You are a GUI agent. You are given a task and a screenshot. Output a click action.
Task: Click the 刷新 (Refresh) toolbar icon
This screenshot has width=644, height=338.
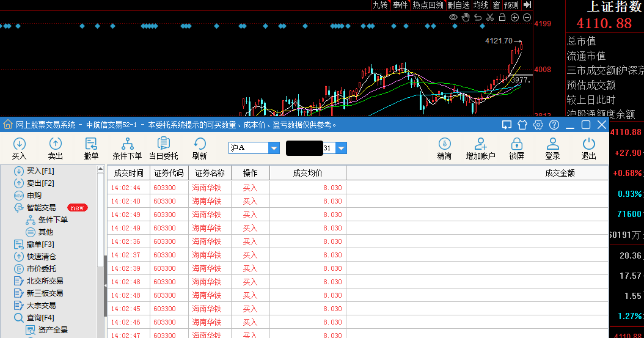199,148
